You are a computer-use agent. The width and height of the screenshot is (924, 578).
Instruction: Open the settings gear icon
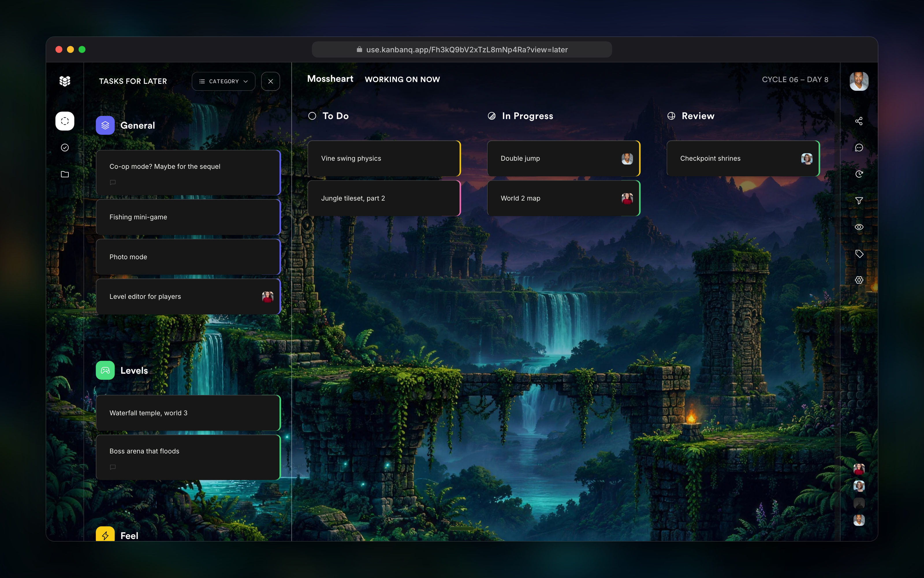(x=859, y=280)
